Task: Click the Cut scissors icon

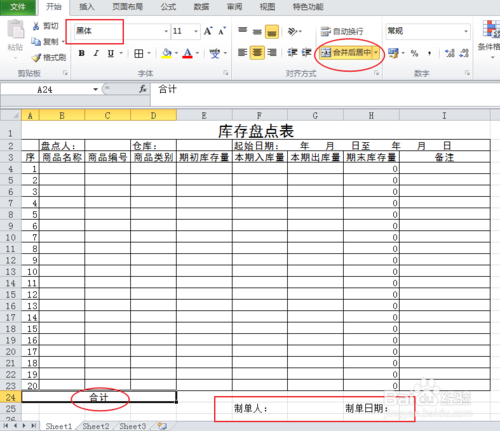Action: 36,26
